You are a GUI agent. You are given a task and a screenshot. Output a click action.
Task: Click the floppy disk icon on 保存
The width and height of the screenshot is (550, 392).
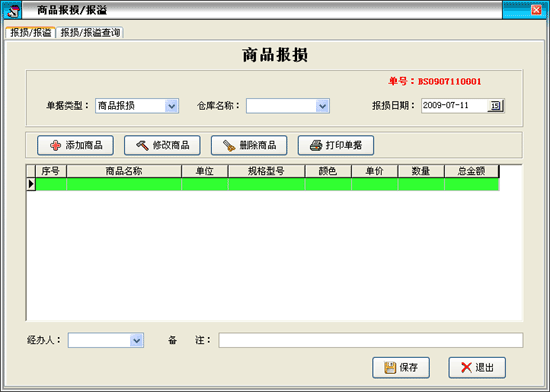click(390, 368)
